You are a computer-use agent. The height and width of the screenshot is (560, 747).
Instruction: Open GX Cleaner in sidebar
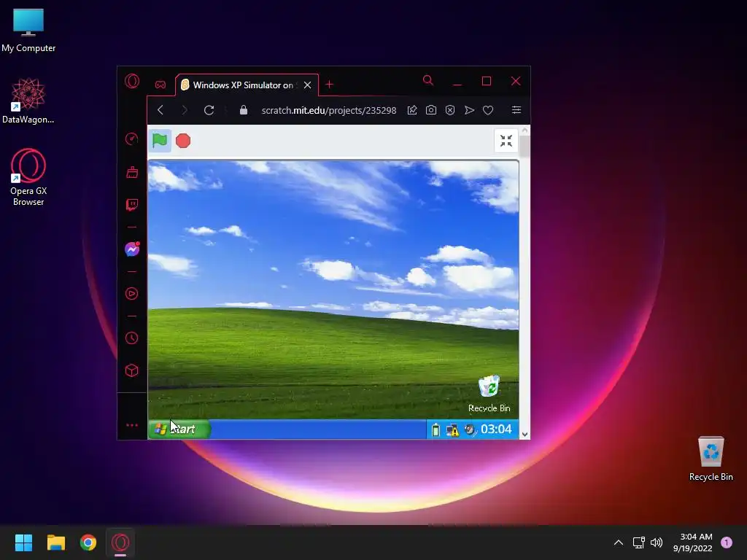[x=132, y=172]
